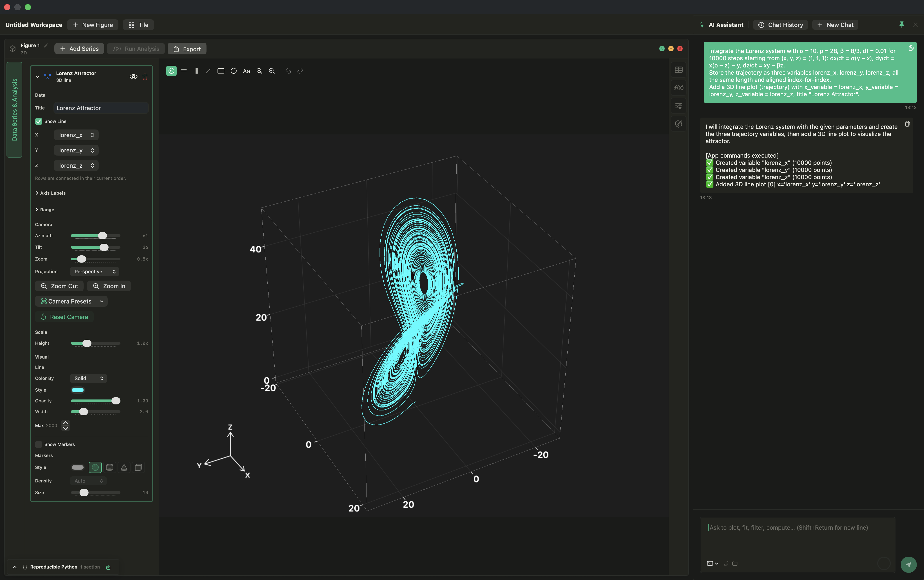Select the pointer tool in plot toolbar
This screenshot has width=924, height=580.
click(171, 71)
